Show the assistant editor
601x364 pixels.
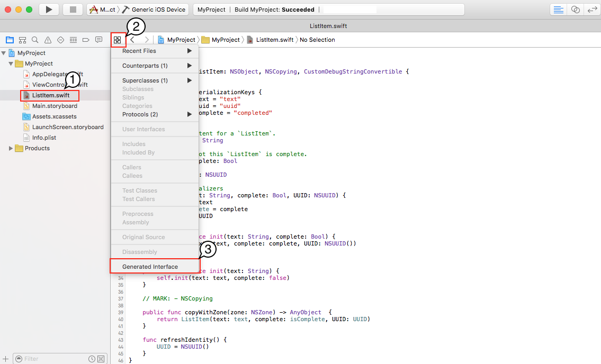coord(575,10)
